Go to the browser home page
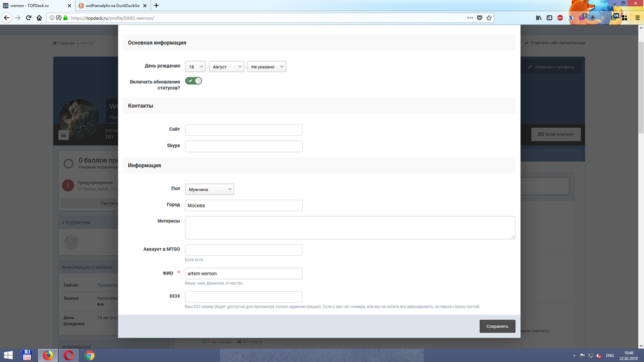644x362 pixels. [x=40, y=18]
